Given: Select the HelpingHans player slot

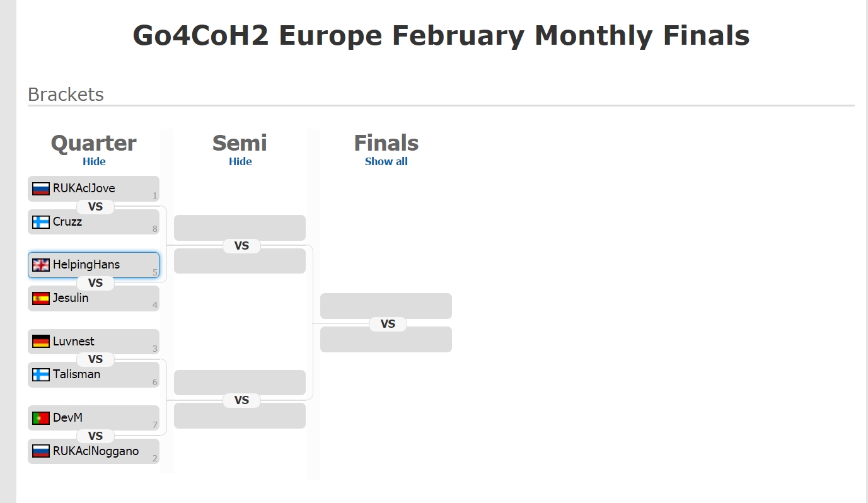Looking at the screenshot, I should pos(93,265).
